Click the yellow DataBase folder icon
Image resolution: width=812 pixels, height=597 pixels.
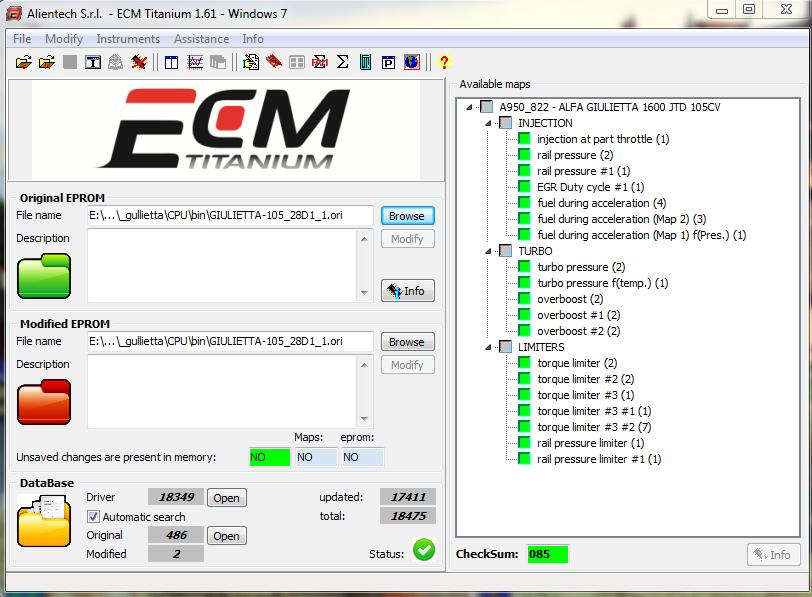[44, 520]
